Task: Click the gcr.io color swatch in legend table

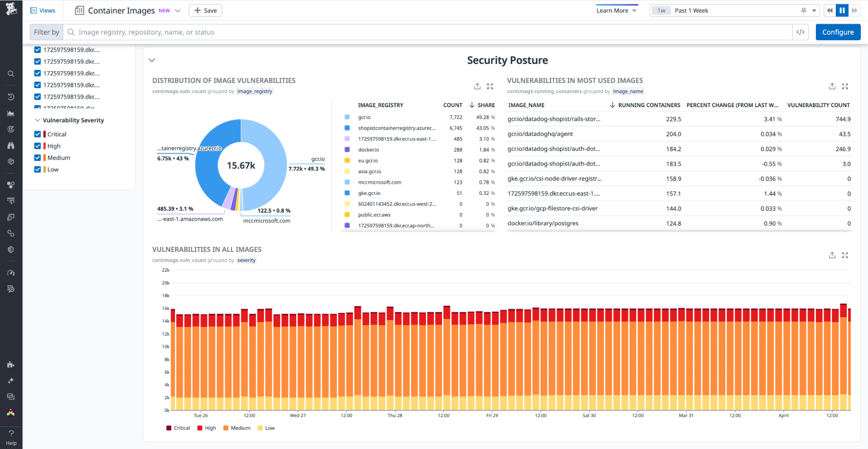Action: 347,117
